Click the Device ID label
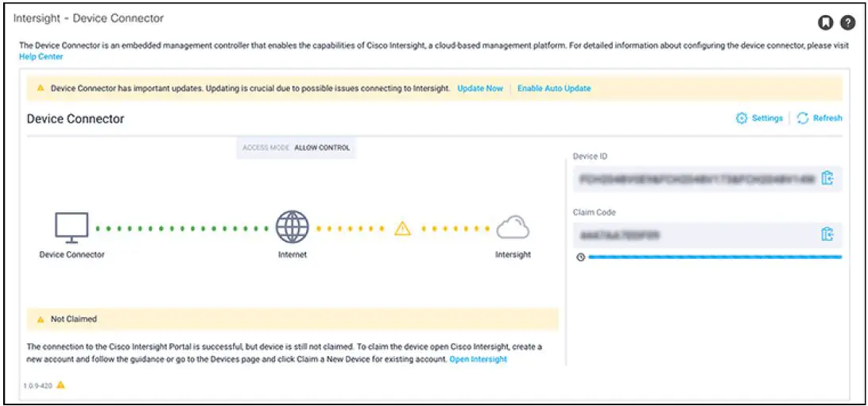This screenshot has width=868, height=406. coord(591,157)
